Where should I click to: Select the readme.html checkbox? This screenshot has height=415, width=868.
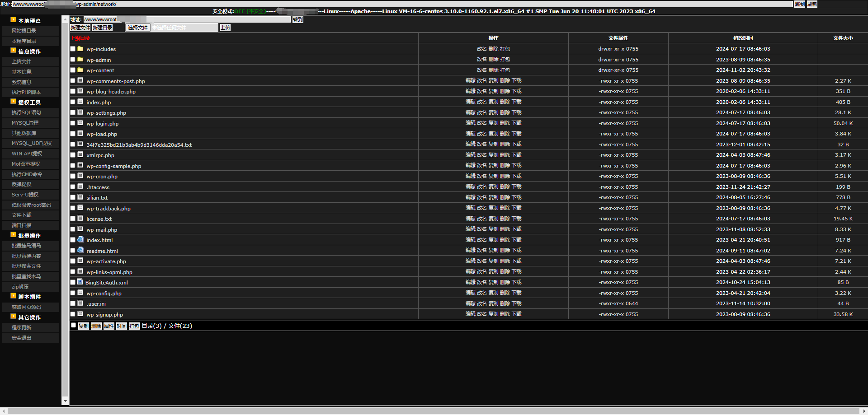pos(73,251)
